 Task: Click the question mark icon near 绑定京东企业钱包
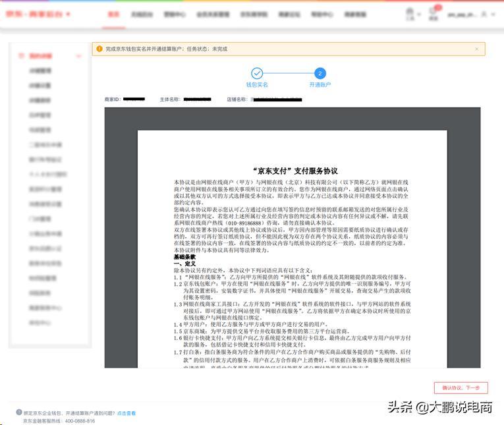point(19,412)
